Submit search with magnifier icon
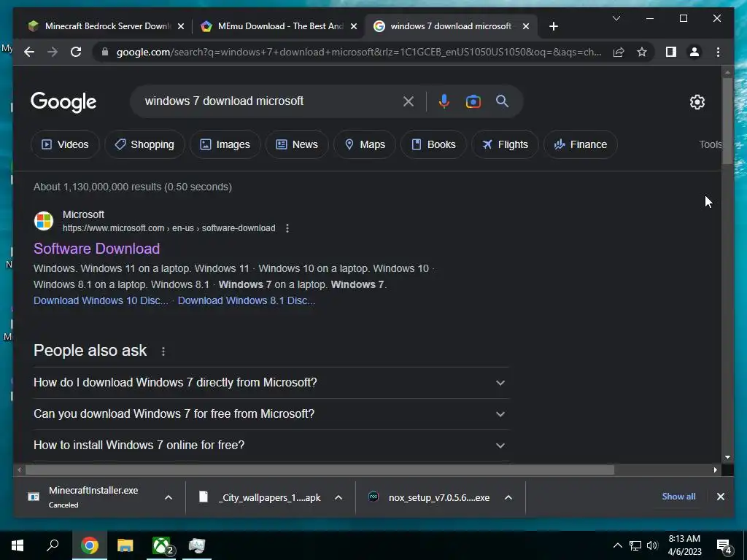The image size is (747, 560). [x=502, y=101]
